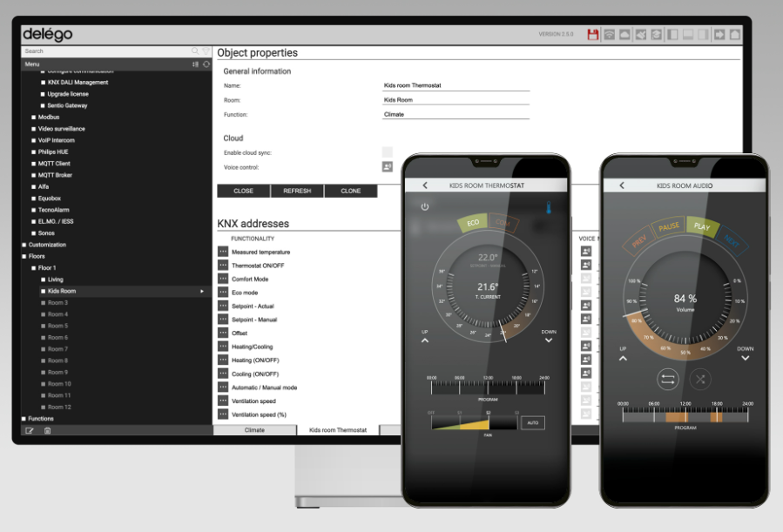Expand Kids Room submenu arrow
This screenshot has width=783, height=532.
[202, 291]
